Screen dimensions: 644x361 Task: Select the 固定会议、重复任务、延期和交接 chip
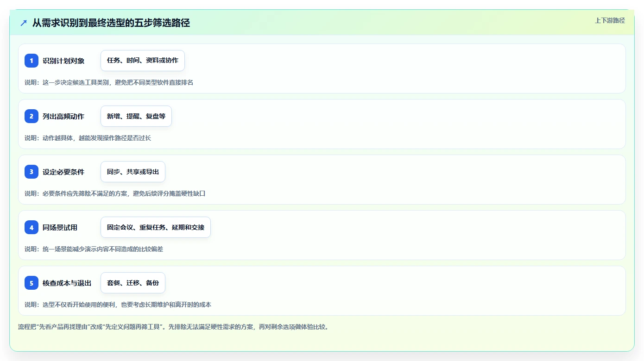point(156,227)
